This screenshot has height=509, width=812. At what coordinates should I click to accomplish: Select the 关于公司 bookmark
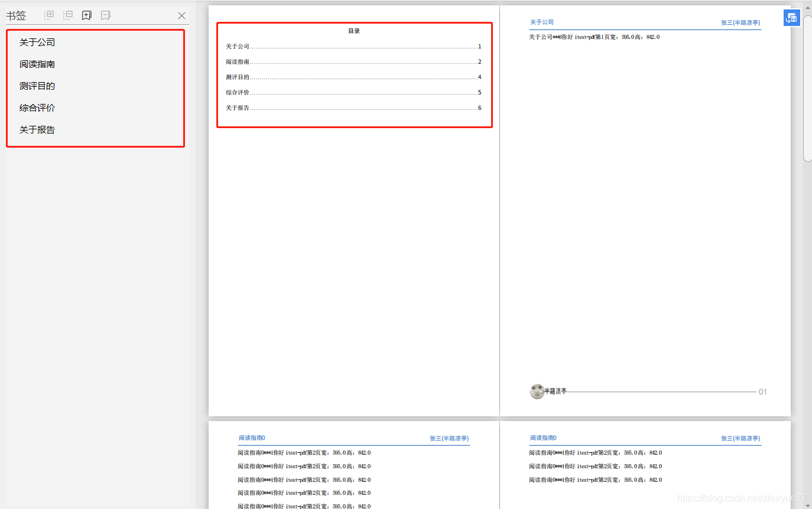tap(37, 42)
